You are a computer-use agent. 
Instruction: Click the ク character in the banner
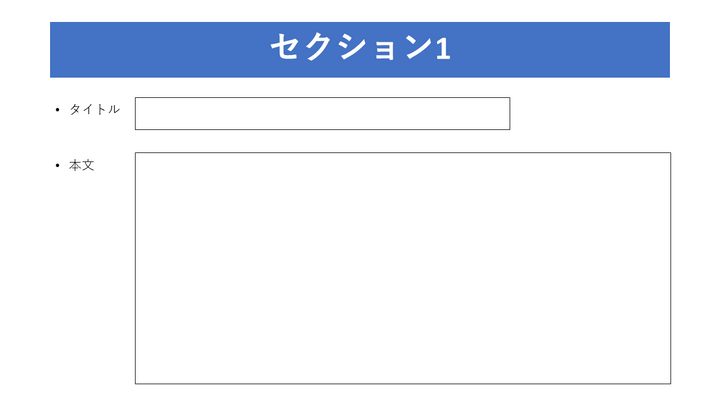pyautogui.click(x=318, y=47)
